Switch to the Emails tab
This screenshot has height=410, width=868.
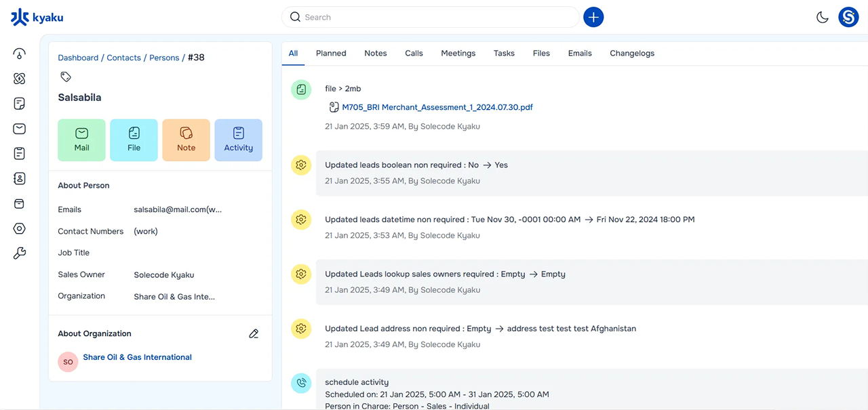tap(580, 53)
